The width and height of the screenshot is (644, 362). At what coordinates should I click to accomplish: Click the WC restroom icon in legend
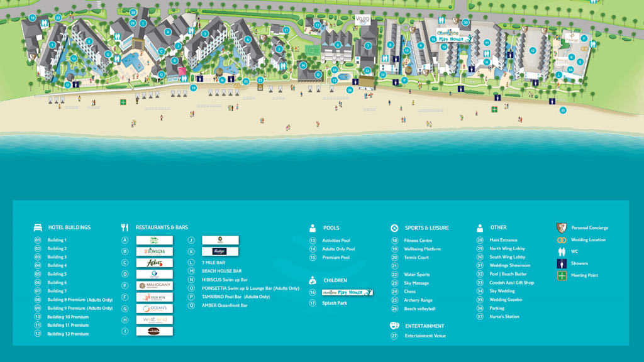point(562,251)
